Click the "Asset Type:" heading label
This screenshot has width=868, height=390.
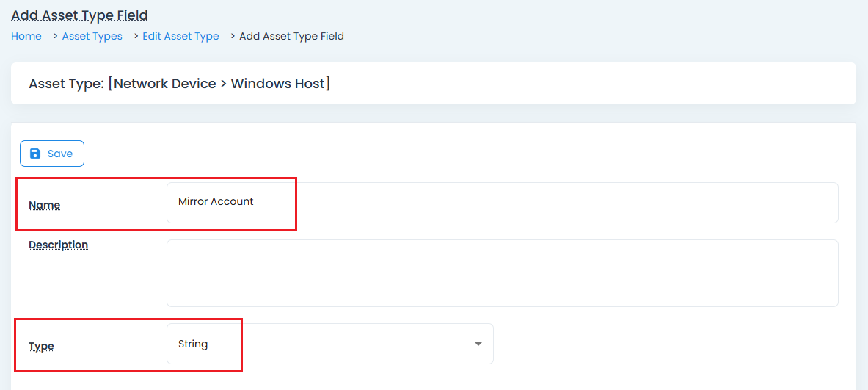click(x=66, y=84)
